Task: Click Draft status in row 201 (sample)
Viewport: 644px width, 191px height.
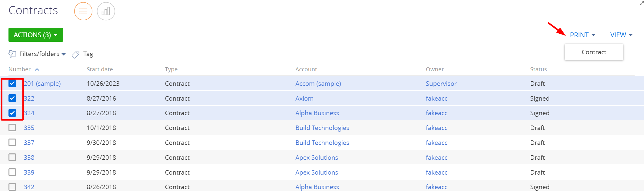Action: click(x=537, y=83)
